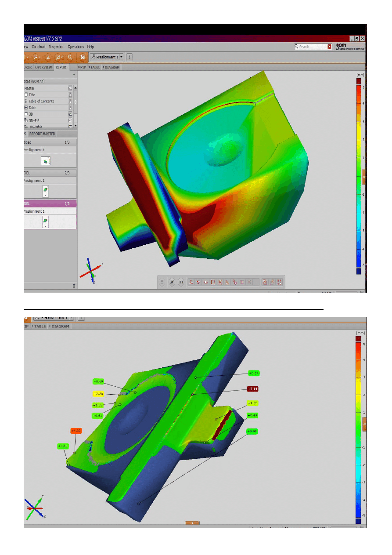This screenshot has width=392, height=555.
Task: Select the +4.22 deviation label
Action: [76, 431]
